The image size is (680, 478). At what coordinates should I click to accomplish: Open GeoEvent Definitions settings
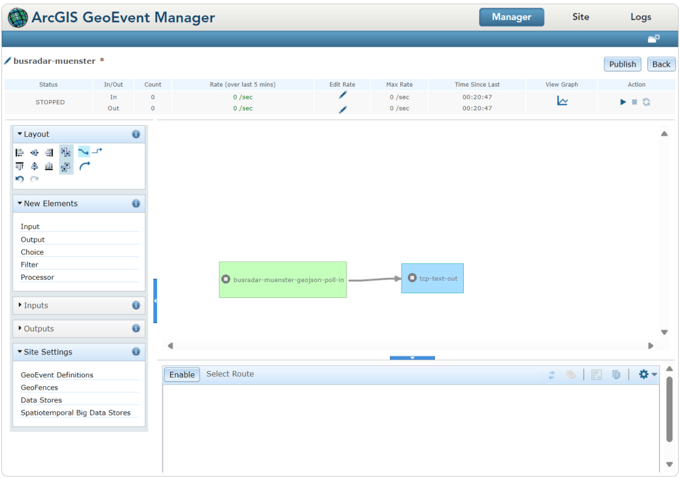click(57, 375)
